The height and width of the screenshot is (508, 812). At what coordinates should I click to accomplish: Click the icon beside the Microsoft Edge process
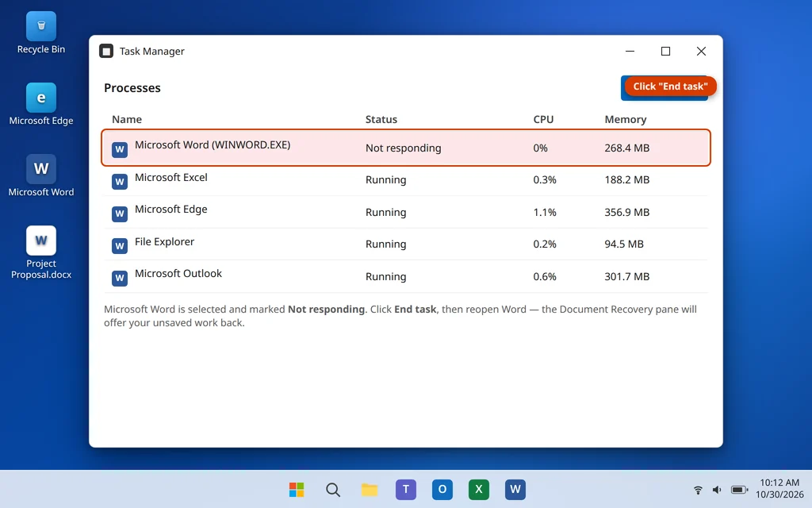click(x=120, y=214)
